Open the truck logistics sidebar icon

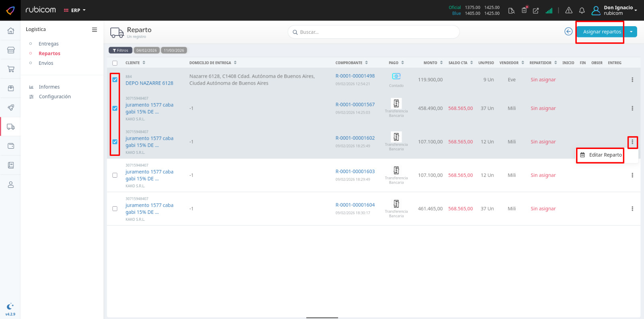coord(11,127)
